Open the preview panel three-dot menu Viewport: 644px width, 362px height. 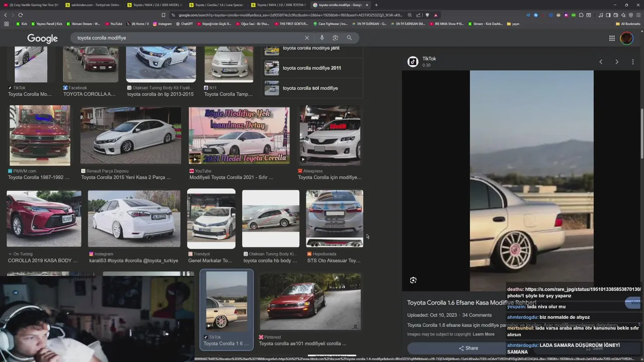click(x=633, y=62)
